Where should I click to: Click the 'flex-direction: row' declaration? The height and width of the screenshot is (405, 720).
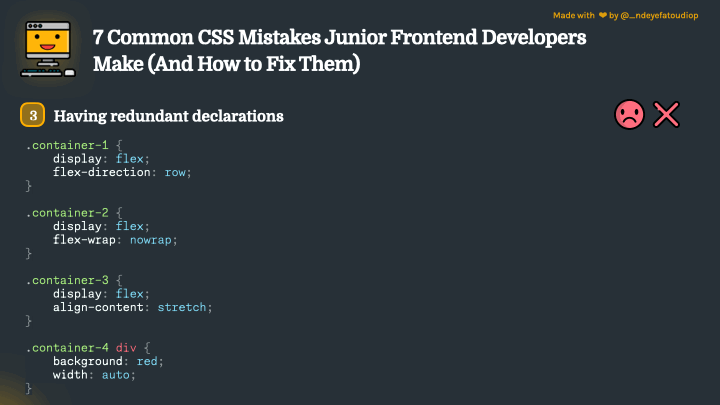tap(122, 172)
